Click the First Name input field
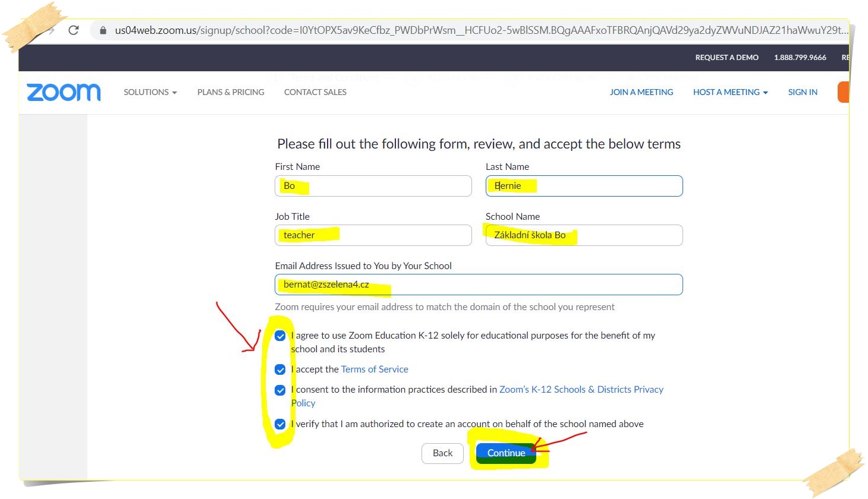The width and height of the screenshot is (868, 499). (373, 186)
